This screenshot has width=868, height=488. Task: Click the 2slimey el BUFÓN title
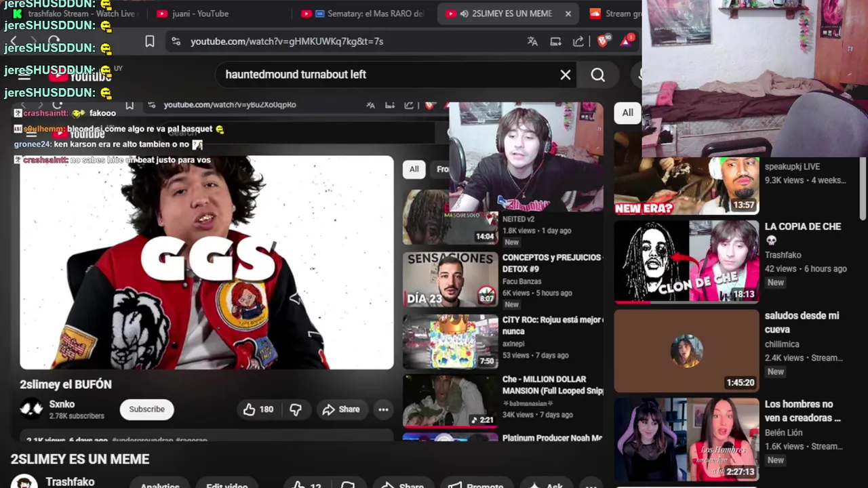click(66, 384)
